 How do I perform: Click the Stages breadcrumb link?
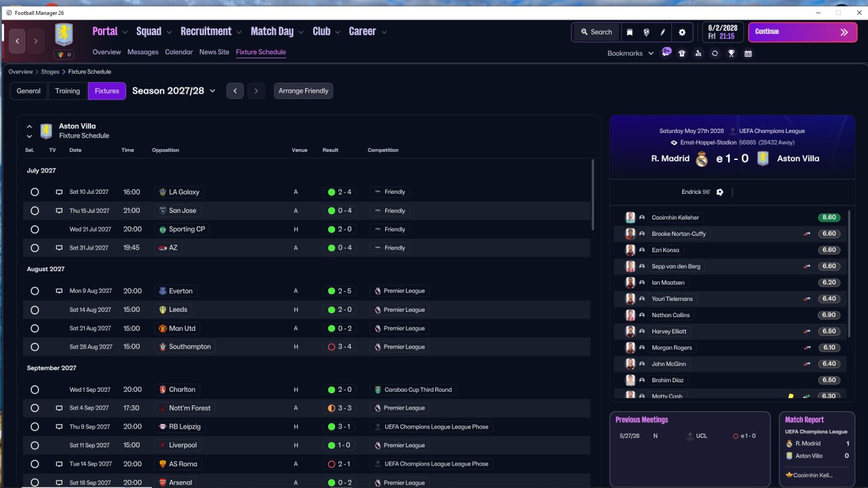tap(50, 72)
